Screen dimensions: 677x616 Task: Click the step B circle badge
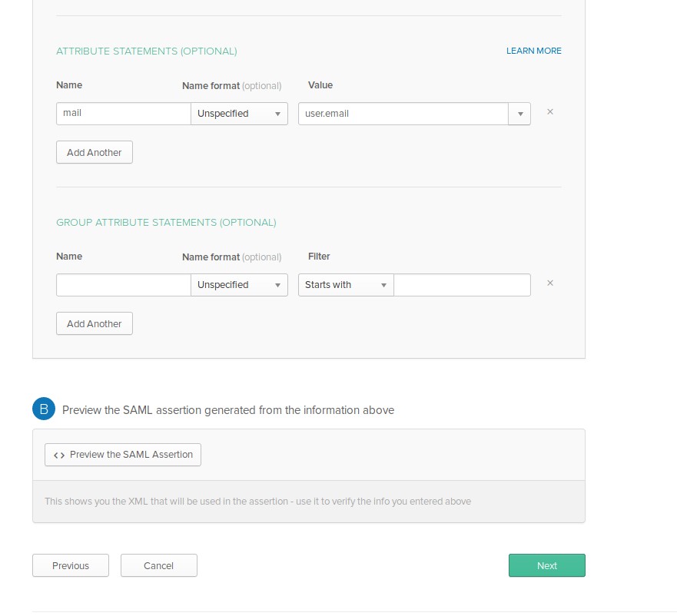[44, 409]
